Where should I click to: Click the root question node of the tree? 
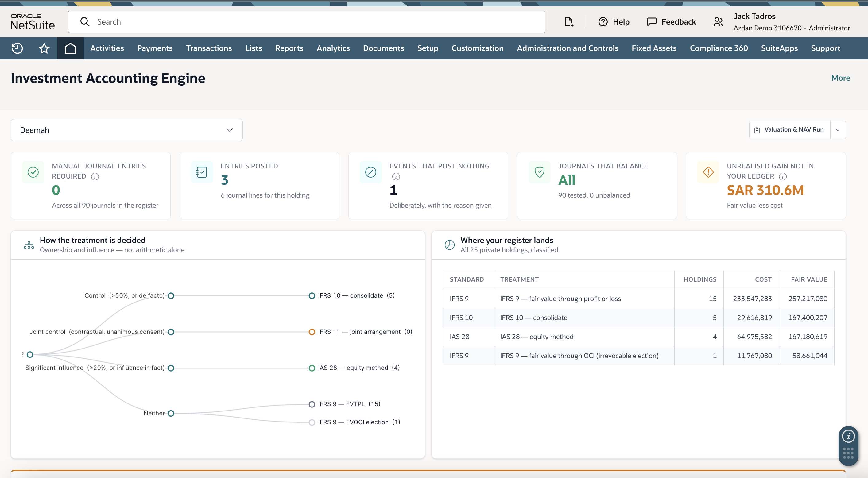pyautogui.click(x=30, y=355)
